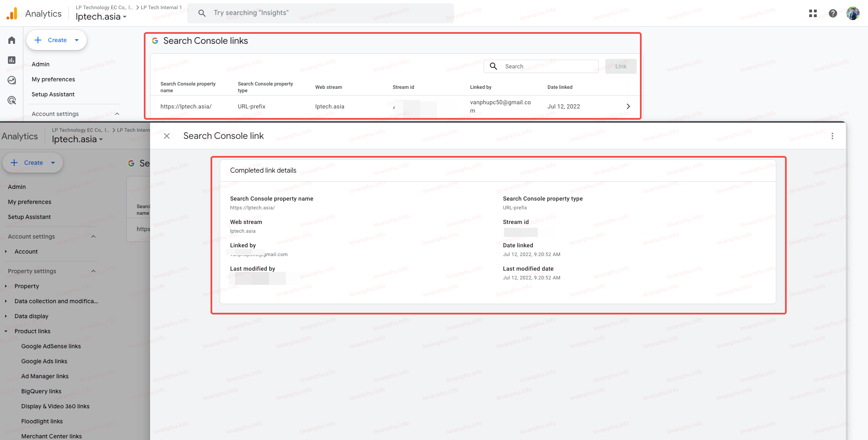Open the Explore icon in left rail
The image size is (868, 440).
12,80
